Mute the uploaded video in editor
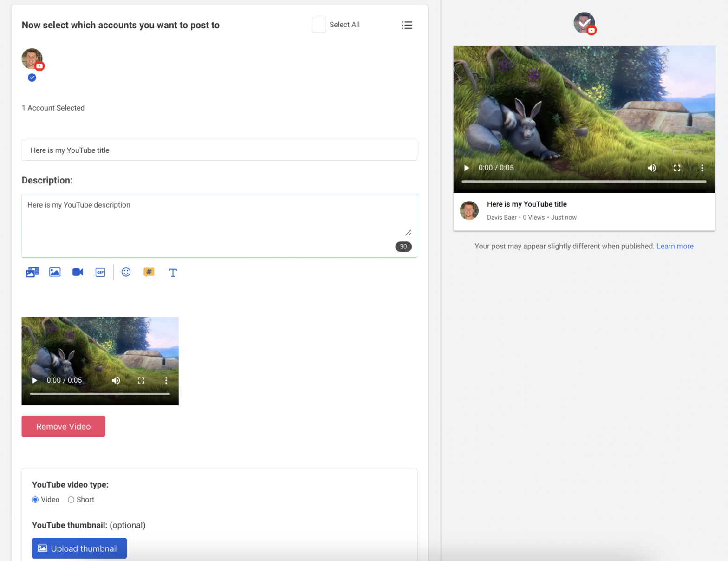Viewport: 728px width, 561px height. point(116,380)
